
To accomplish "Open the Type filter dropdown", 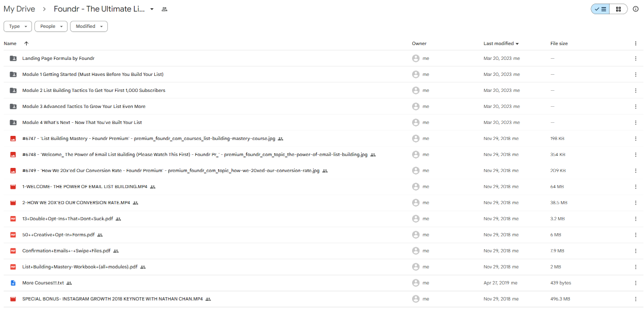I will pos(18,26).
